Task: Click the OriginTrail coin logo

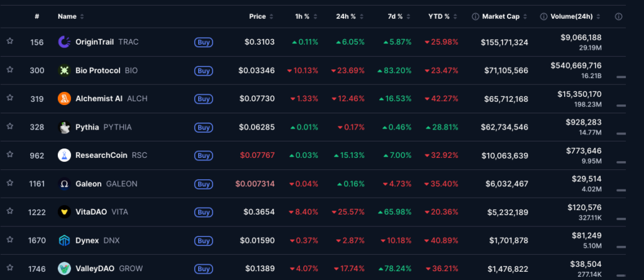Action: [64, 42]
